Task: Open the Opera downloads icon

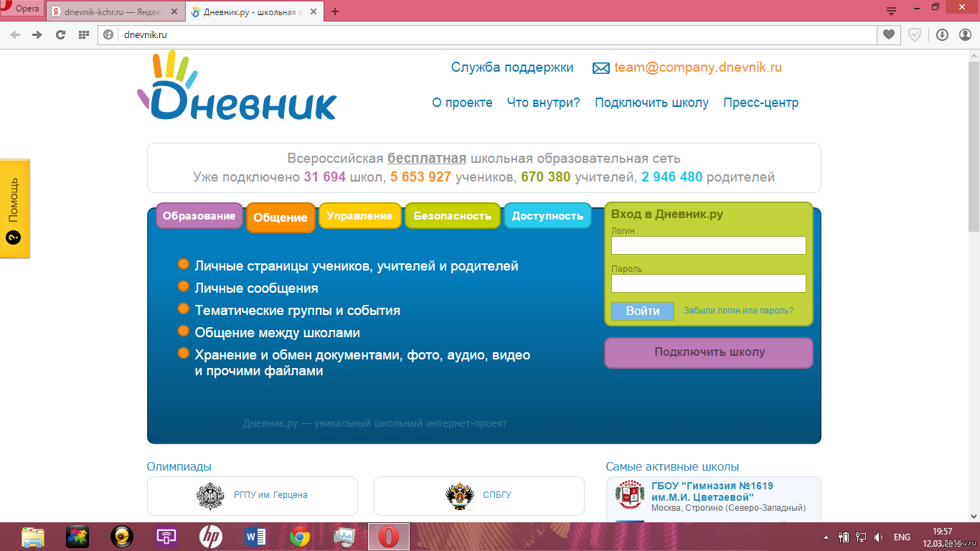Action: point(942,34)
